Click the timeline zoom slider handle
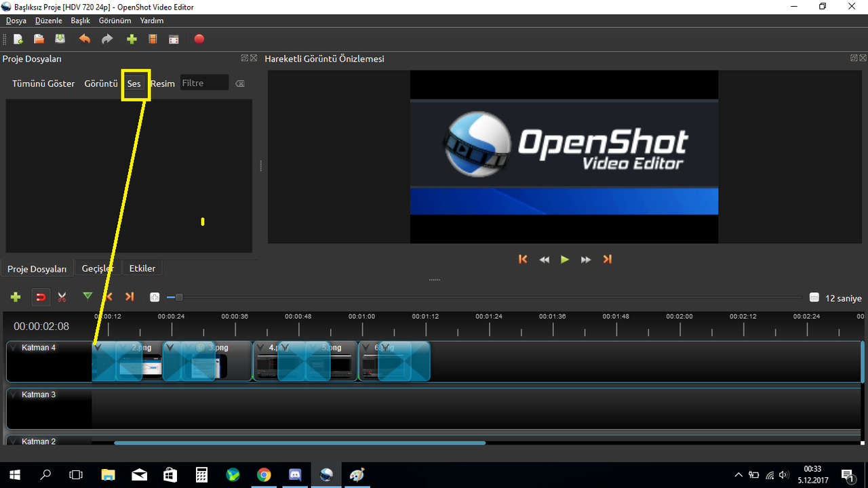Viewport: 868px width, 488px height. [178, 297]
